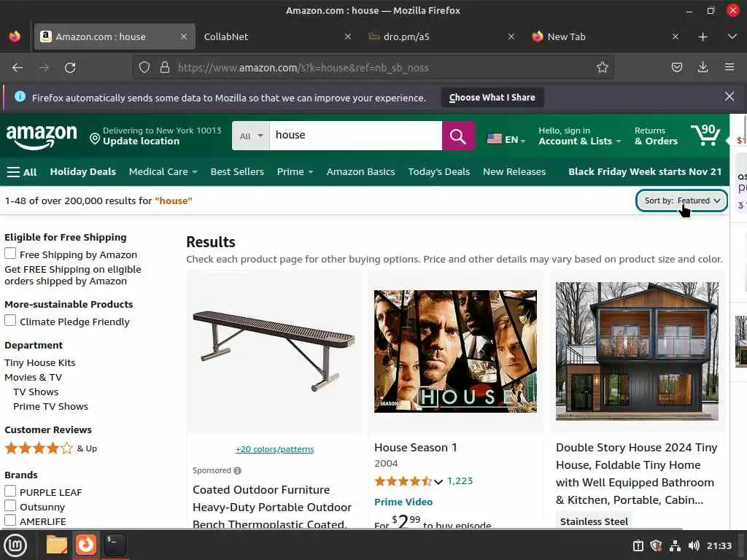Image resolution: width=747 pixels, height=560 pixels.
Task: Click the volume icon in system tray
Action: pyautogui.click(x=694, y=545)
